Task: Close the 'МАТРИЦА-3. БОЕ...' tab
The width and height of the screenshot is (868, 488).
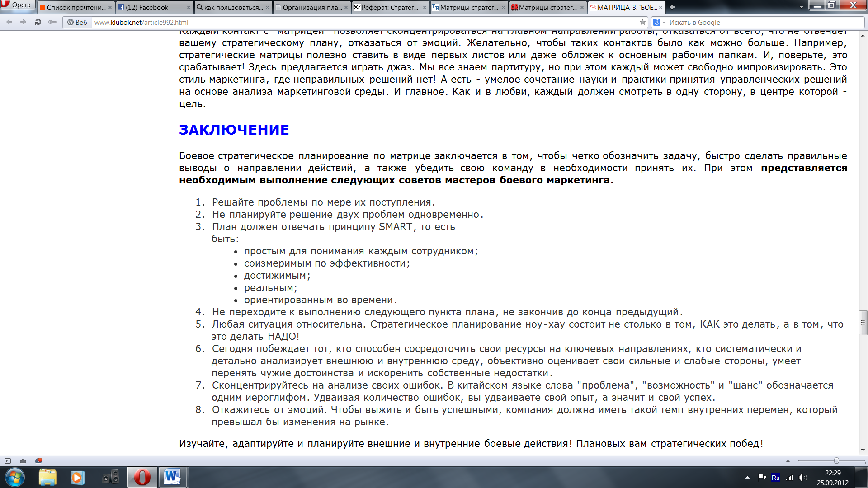Action: [660, 8]
